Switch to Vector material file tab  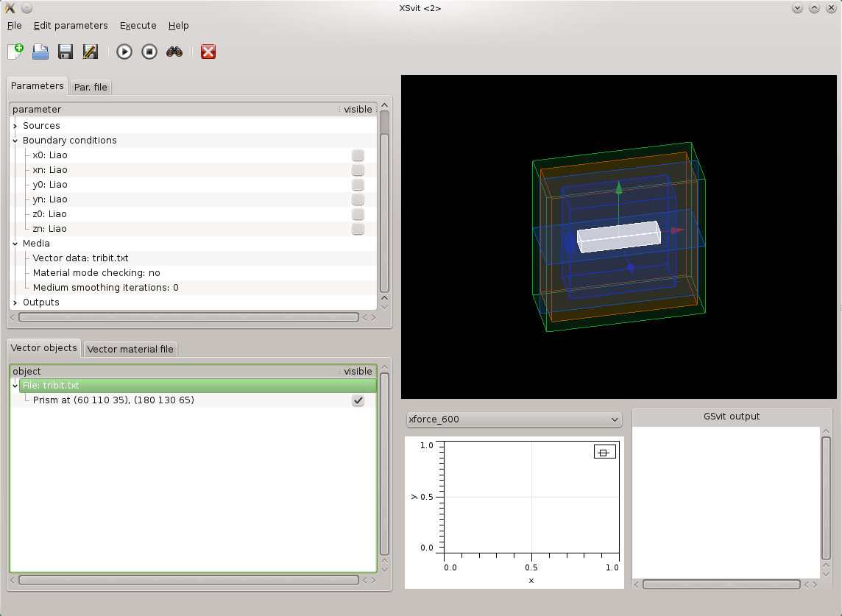pyautogui.click(x=130, y=349)
